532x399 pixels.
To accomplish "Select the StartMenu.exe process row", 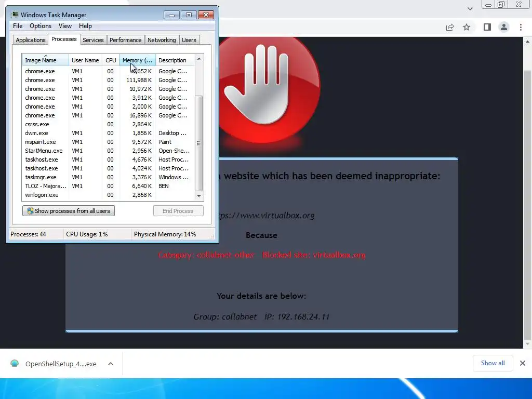I will pos(108,151).
